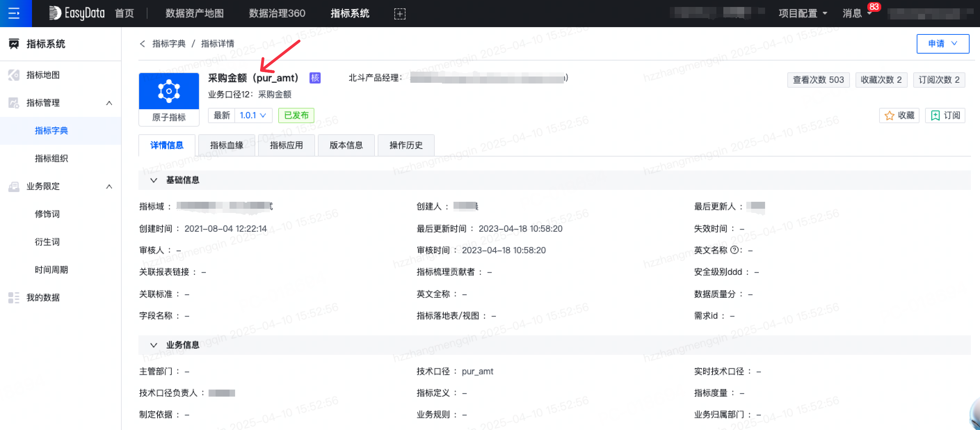Viewport: 980px width, 430px height.
Task: Click the 指标地图 sidebar icon
Action: (14, 75)
